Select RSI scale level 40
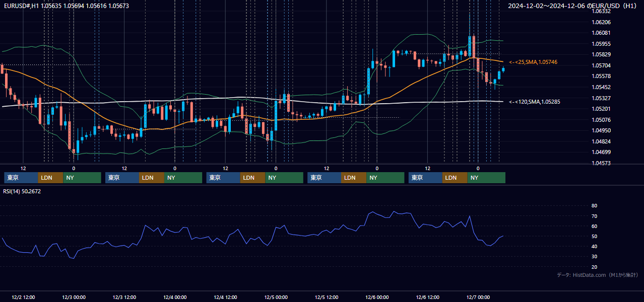644x302 pixels. pos(594,246)
